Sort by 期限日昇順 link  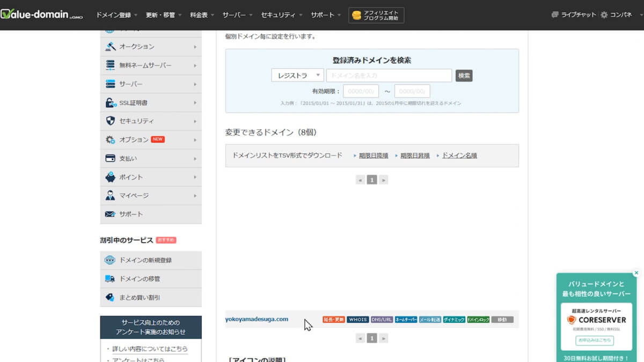coord(415,156)
